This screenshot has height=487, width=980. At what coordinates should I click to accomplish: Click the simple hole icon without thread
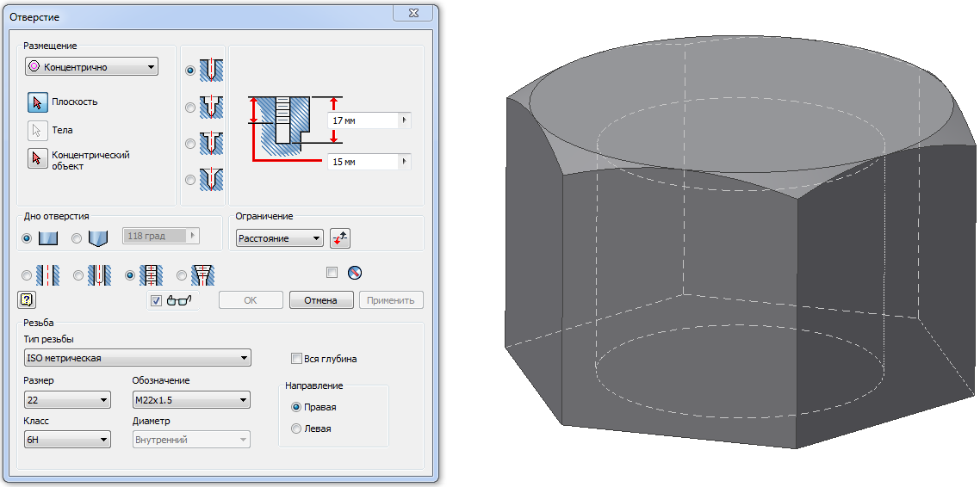pos(48,275)
